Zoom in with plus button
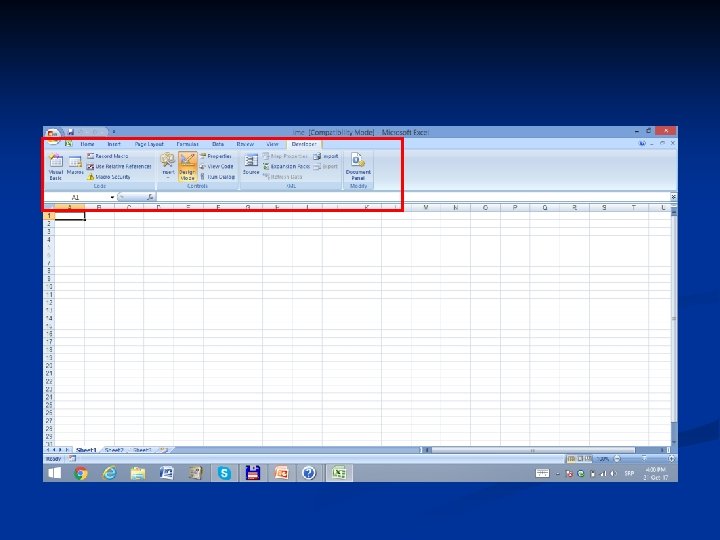720x540 pixels. pos(671,459)
